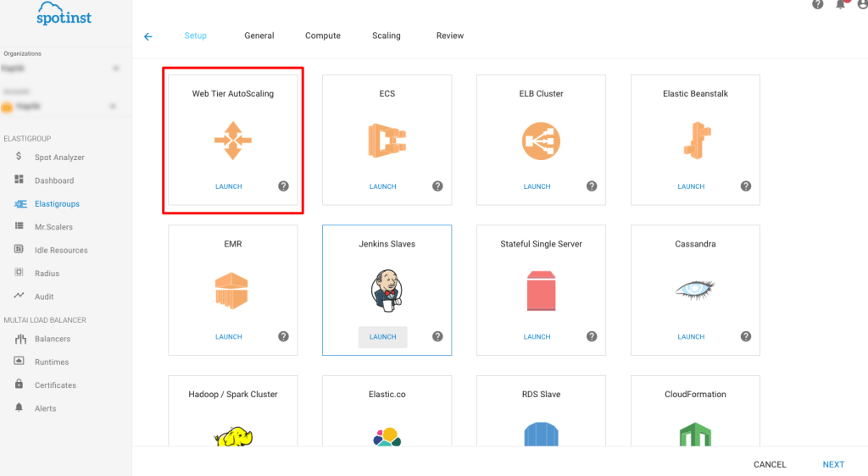This screenshot has width=868, height=476.
Task: Click Cancel at the bottom right
Action: 770,464
